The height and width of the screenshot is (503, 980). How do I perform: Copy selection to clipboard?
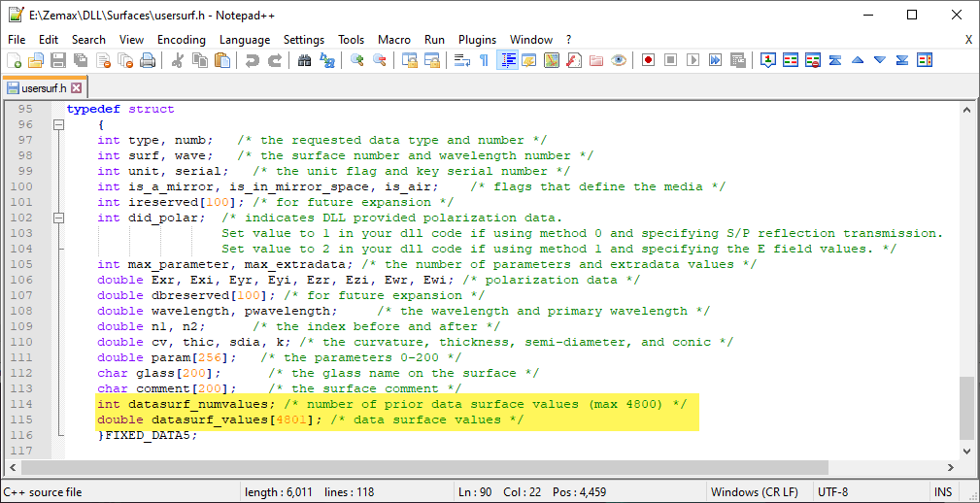click(200, 60)
